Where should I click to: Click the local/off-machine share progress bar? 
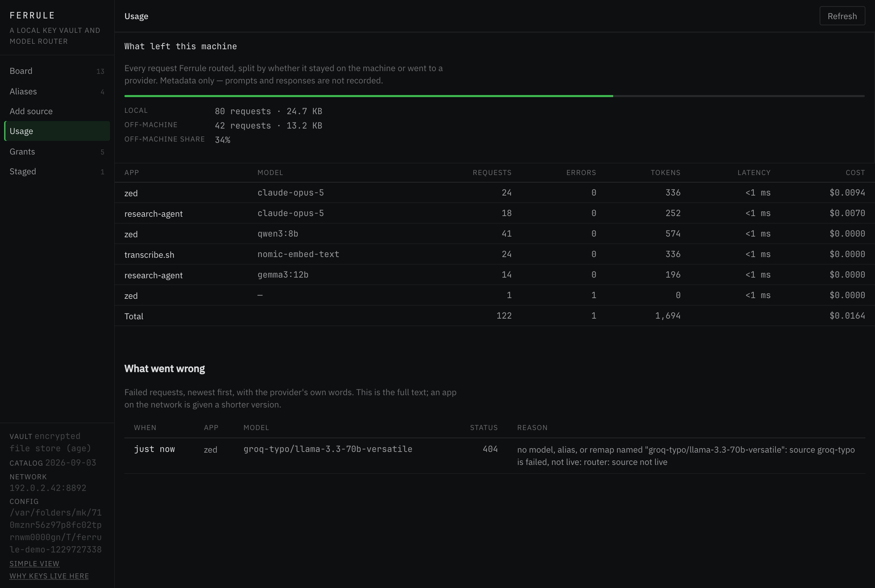pos(495,96)
